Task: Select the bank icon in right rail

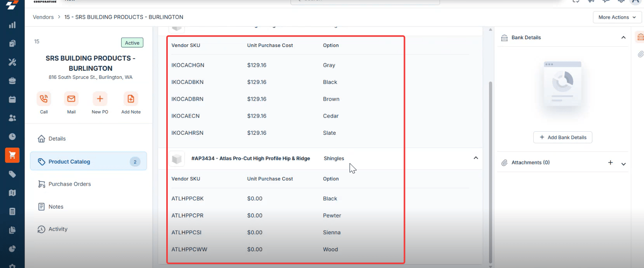Action: [x=640, y=37]
